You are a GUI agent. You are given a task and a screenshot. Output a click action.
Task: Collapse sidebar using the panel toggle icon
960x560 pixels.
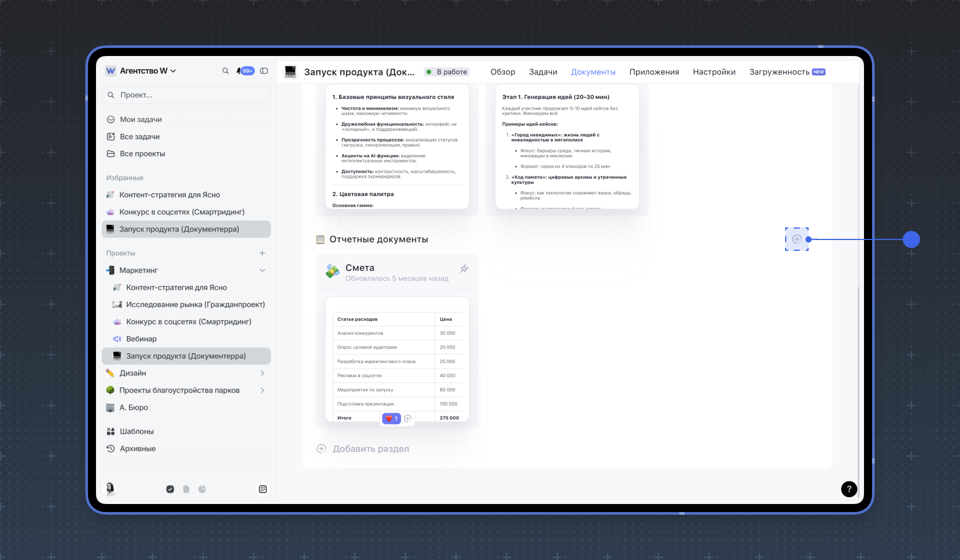264,71
